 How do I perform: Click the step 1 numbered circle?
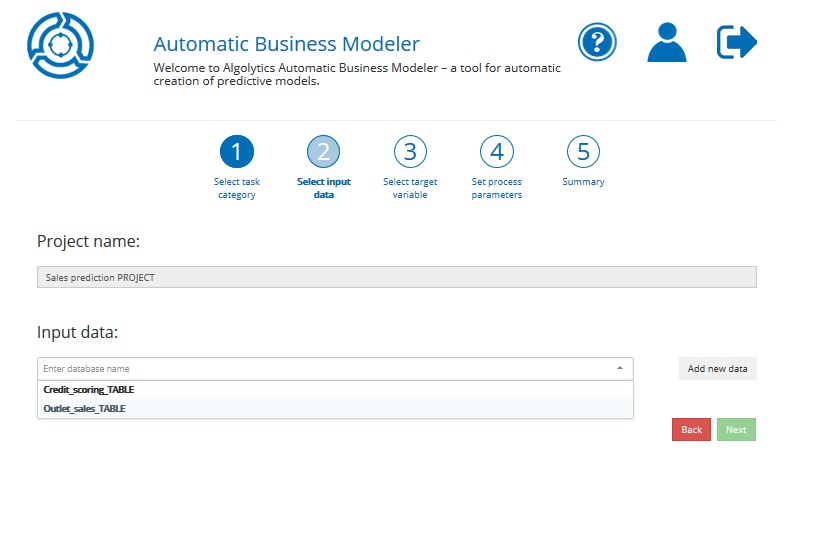[x=236, y=152]
